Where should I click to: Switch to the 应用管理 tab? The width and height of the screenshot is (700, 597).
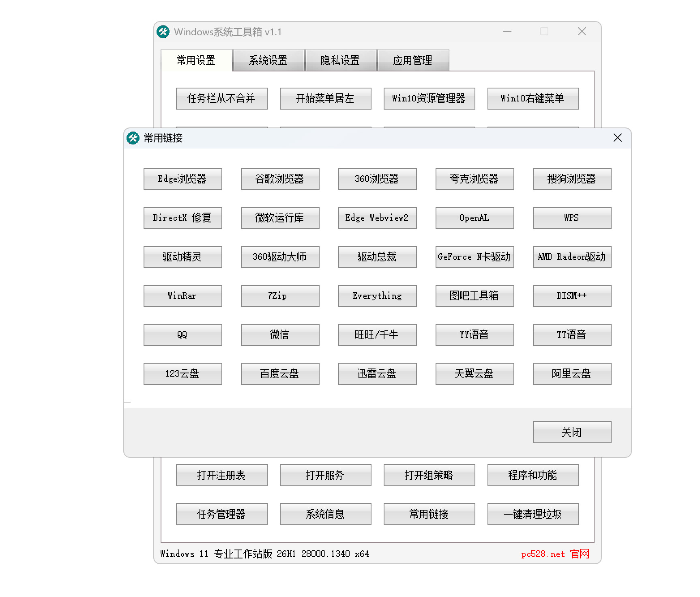(x=413, y=60)
